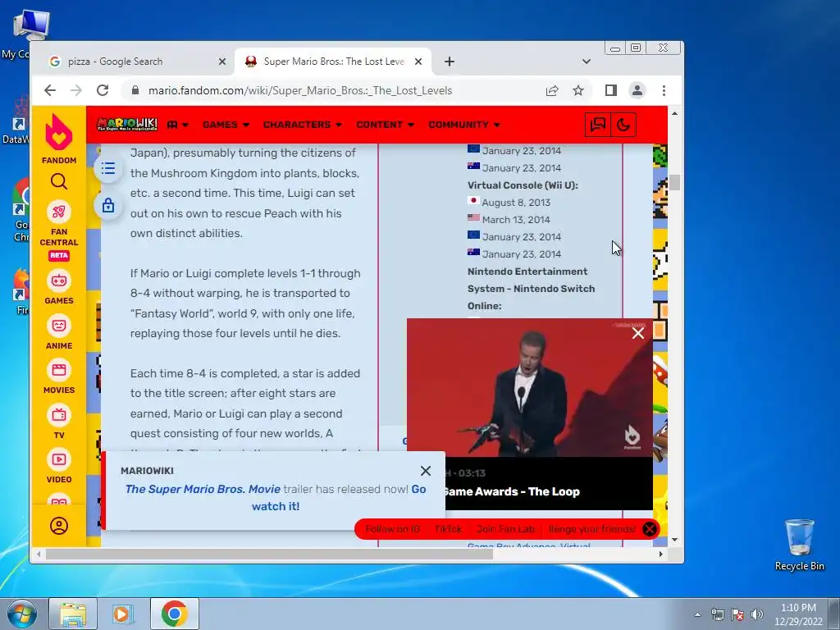Switch to the Super Mario Bros. Lost Levels tab

click(333, 62)
